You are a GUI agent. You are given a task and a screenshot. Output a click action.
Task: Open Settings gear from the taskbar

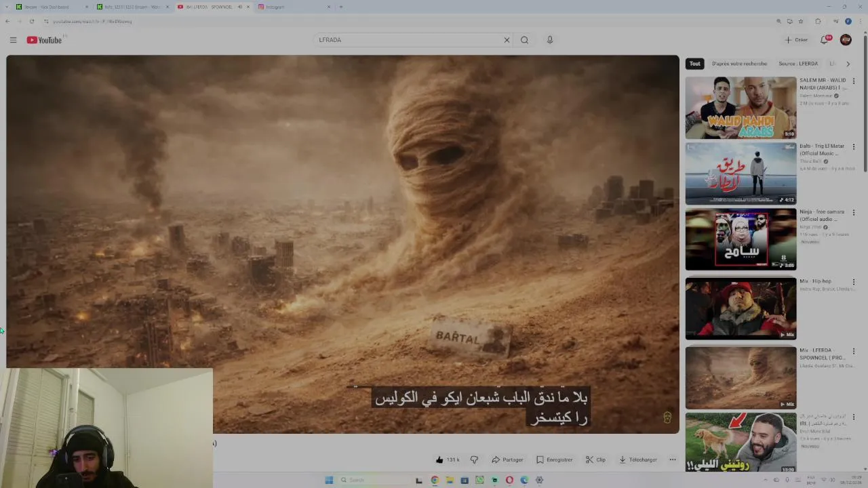[539, 480]
